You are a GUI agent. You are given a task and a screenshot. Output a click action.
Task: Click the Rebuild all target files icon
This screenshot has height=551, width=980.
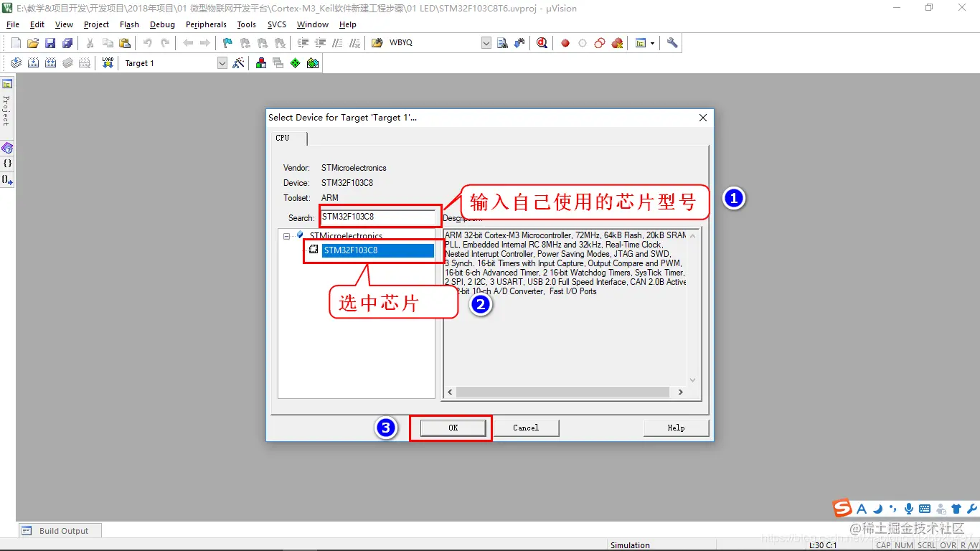(x=50, y=63)
